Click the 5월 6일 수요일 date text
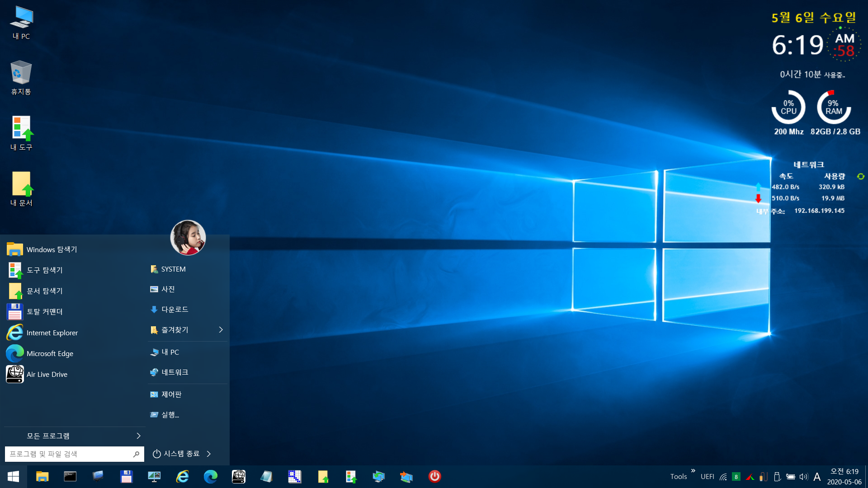The width and height of the screenshot is (868, 488). point(814,18)
